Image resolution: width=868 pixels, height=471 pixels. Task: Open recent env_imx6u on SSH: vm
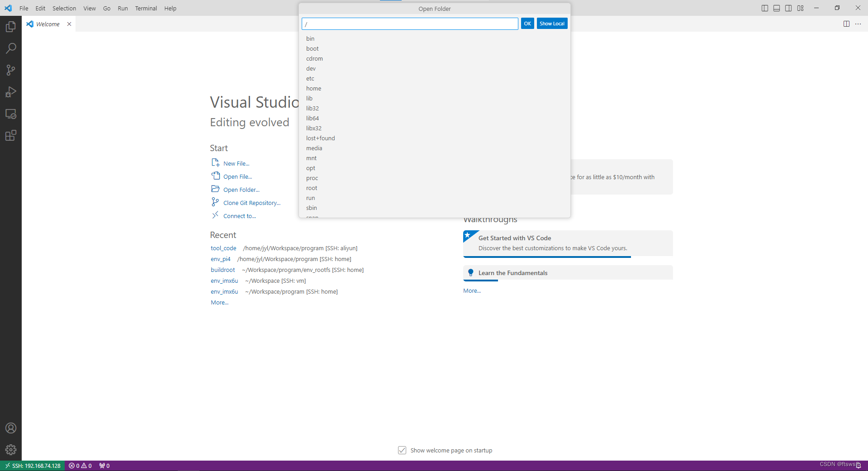224,281
